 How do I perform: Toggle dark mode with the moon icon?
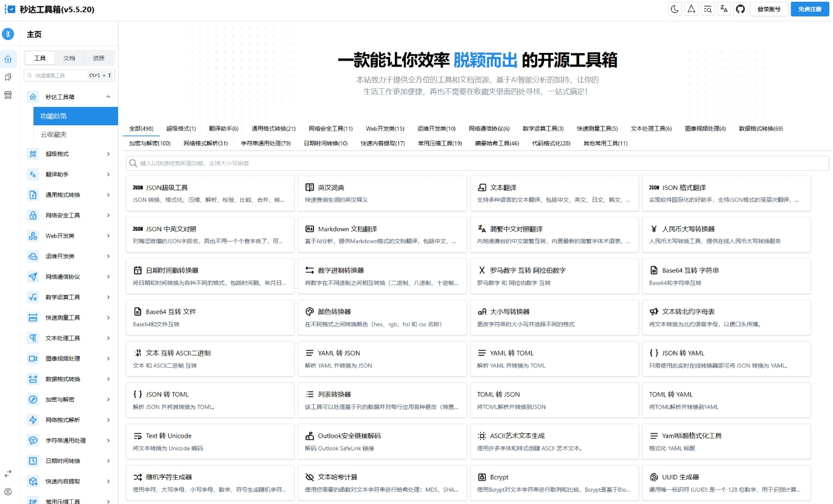pos(674,9)
